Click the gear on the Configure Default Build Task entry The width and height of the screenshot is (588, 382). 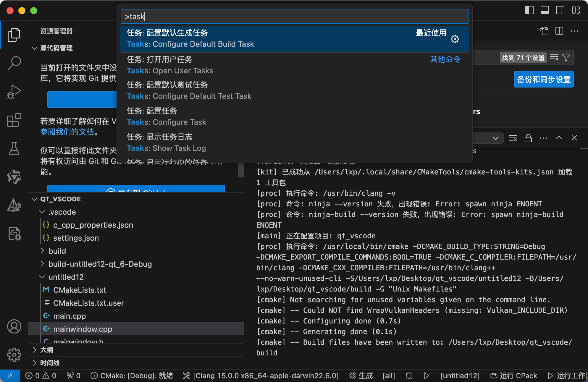point(455,39)
